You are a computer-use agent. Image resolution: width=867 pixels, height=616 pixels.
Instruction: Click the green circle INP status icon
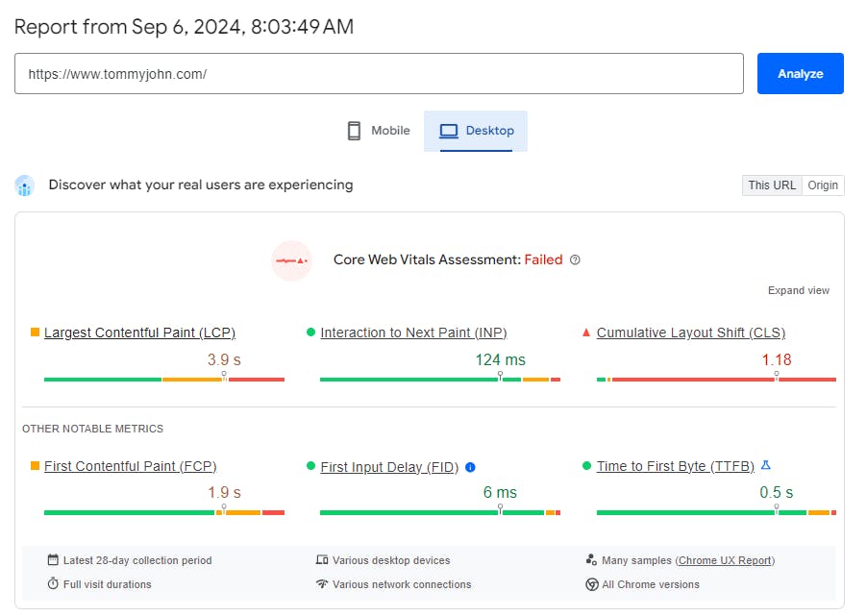click(x=310, y=332)
